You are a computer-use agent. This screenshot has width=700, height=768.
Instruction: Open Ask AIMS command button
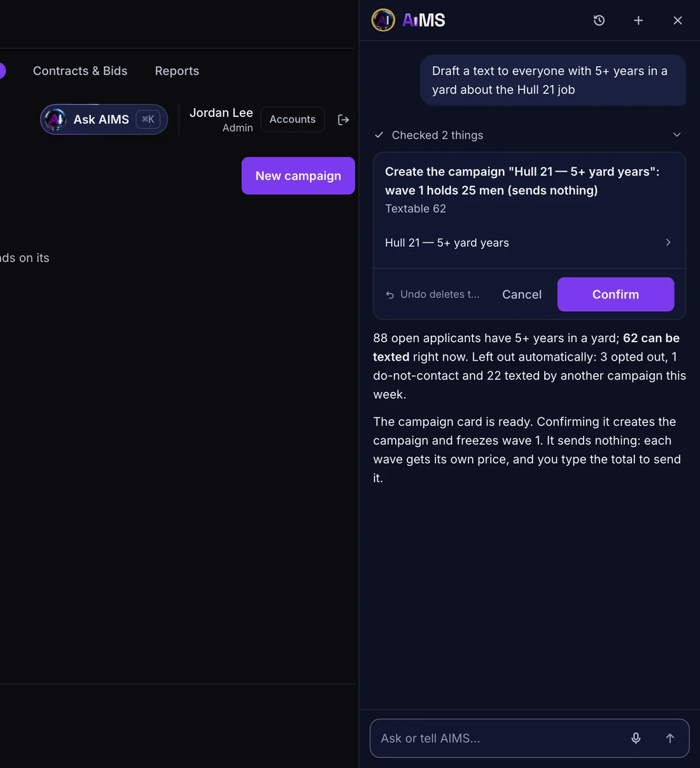point(104,120)
